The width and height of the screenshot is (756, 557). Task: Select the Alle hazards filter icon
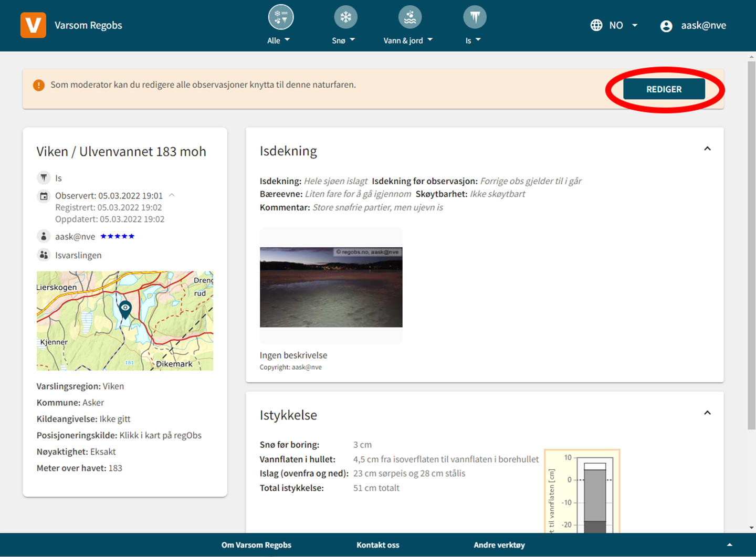(280, 17)
